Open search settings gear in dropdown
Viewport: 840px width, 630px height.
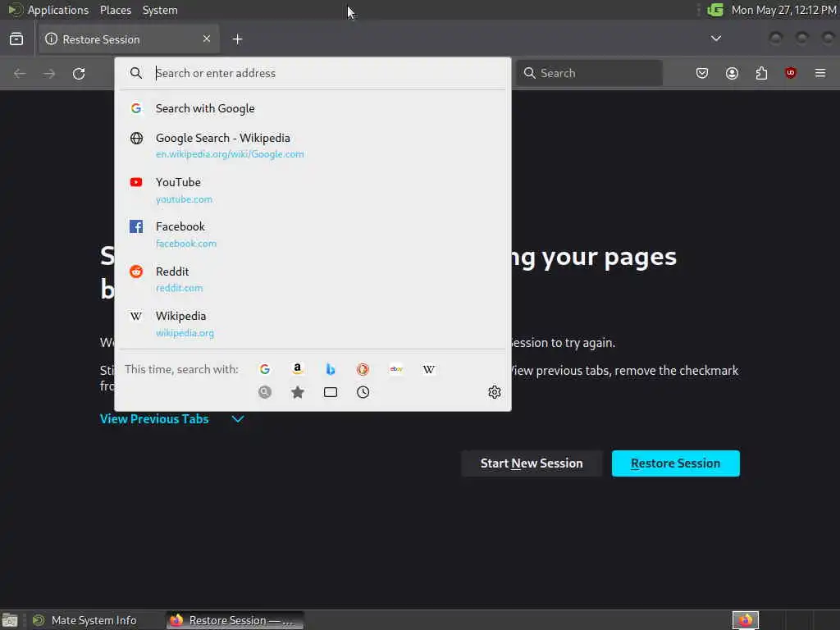pos(495,392)
